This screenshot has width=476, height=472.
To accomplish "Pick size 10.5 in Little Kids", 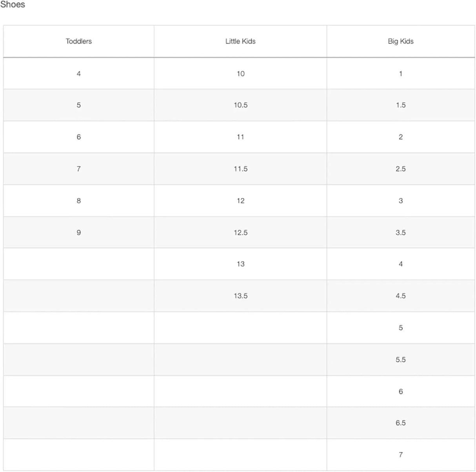I will (240, 105).
